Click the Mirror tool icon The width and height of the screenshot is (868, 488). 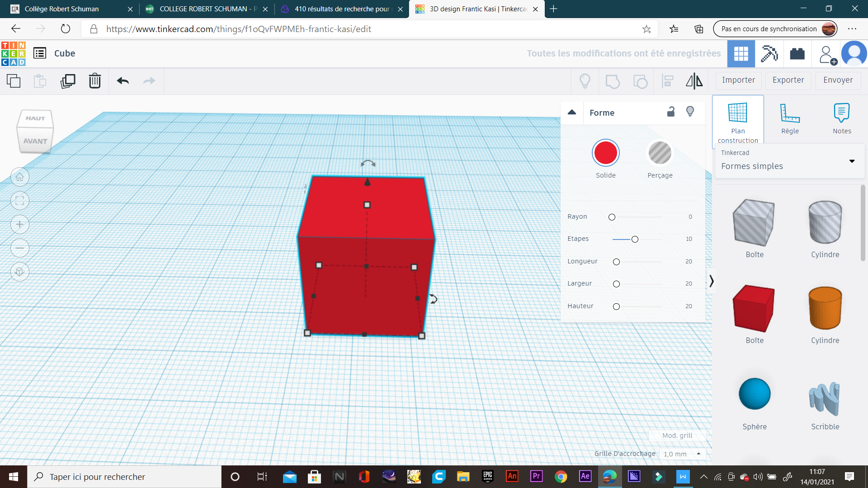694,81
